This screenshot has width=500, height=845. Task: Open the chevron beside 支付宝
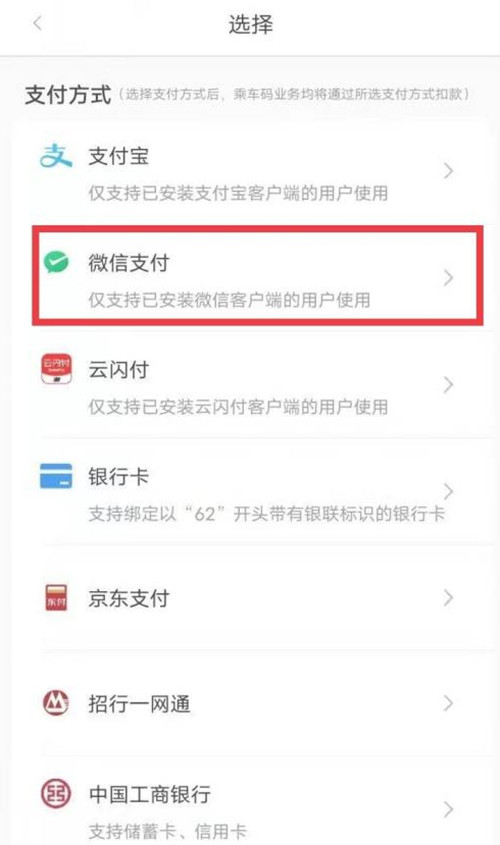click(448, 171)
